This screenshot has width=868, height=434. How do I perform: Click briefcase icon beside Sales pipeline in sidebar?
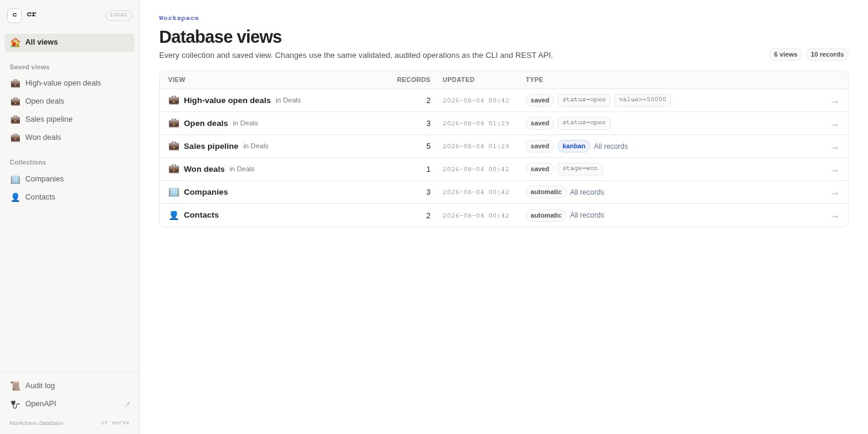(x=15, y=119)
